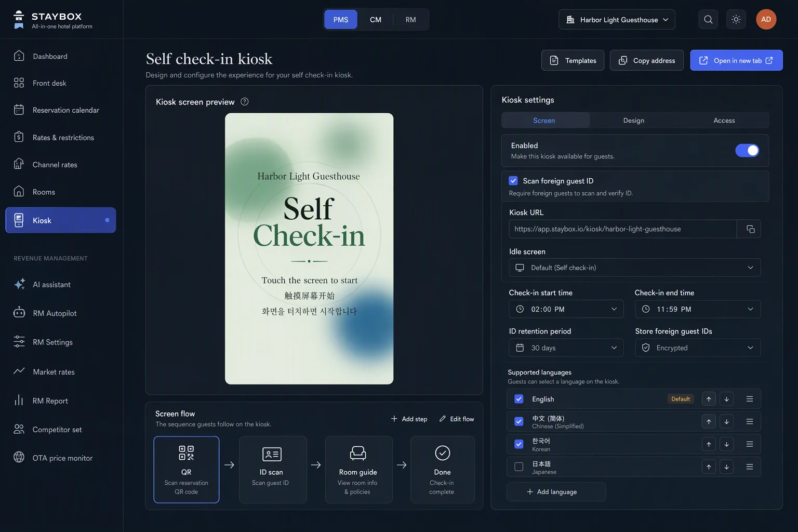Grab the drag handle for Japanese row
This screenshot has width=798, height=532.
tap(750, 467)
